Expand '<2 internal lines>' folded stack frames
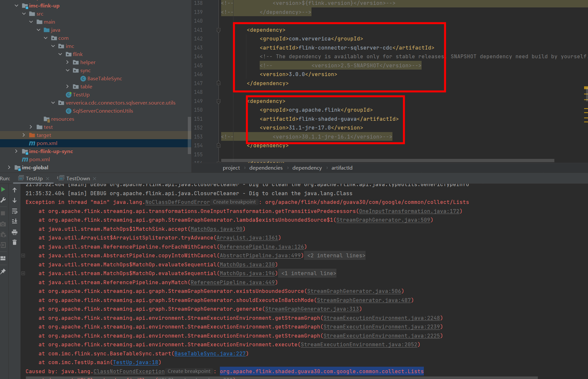Image resolution: width=588 pixels, height=379 pixels. coord(336,255)
